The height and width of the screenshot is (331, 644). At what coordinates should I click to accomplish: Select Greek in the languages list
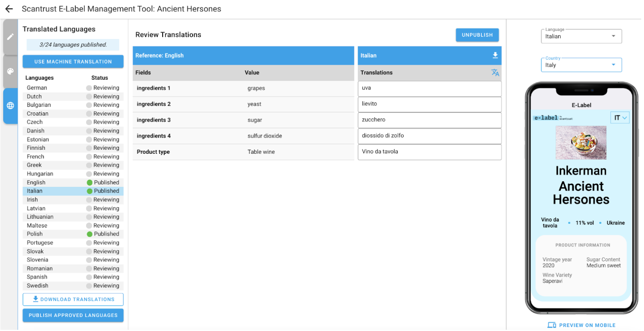tap(73, 165)
